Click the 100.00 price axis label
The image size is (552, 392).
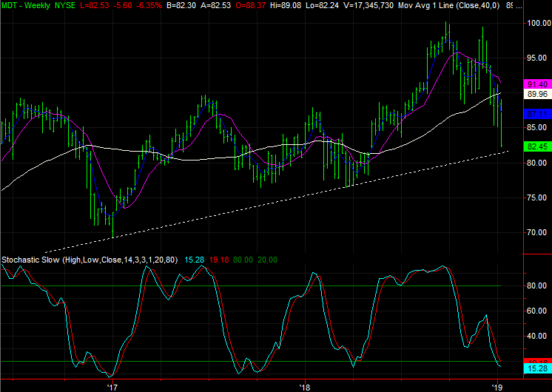point(539,23)
